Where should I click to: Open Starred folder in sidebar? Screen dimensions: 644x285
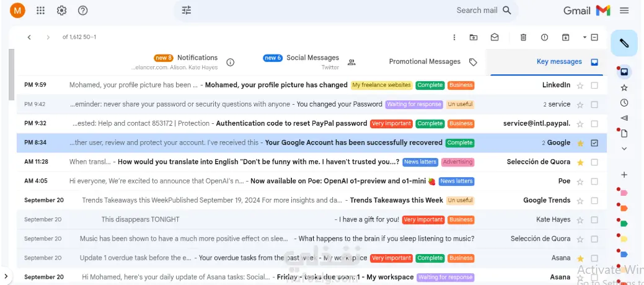click(624, 87)
